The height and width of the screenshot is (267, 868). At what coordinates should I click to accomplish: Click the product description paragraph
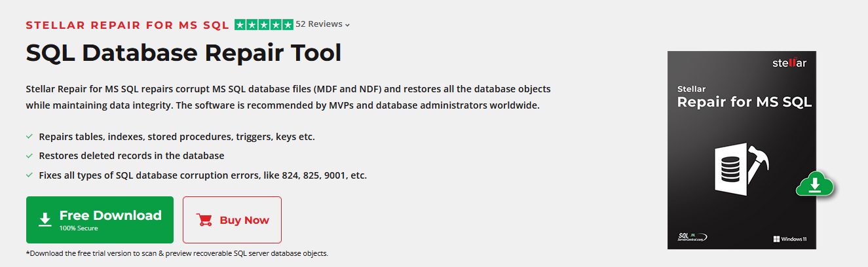coord(288,97)
